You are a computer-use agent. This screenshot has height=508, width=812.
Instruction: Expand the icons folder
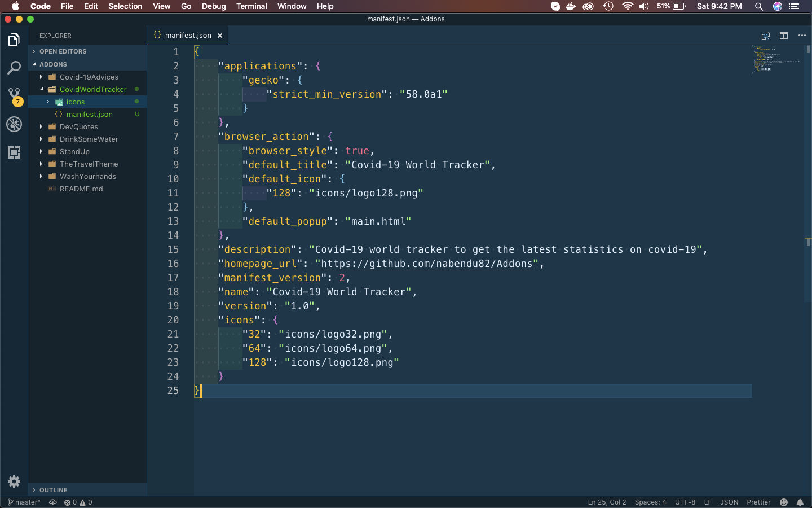[x=87, y=102]
